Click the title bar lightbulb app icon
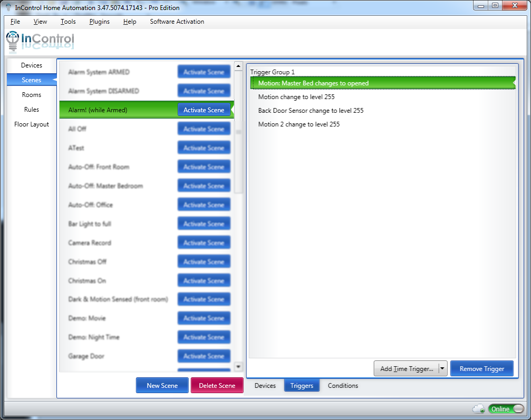 pos(8,7)
